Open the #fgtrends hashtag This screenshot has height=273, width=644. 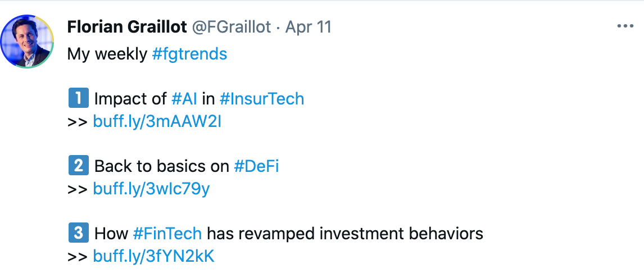(x=189, y=54)
